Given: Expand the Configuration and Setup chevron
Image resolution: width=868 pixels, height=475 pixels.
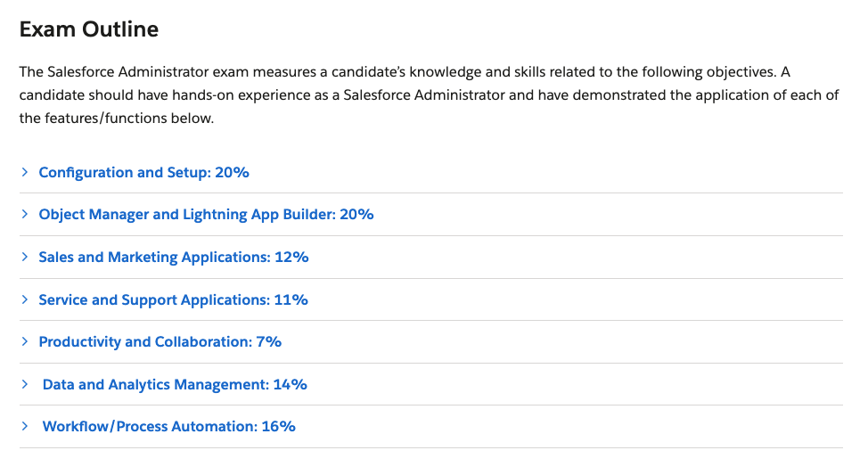Looking at the screenshot, I should pos(25,172).
